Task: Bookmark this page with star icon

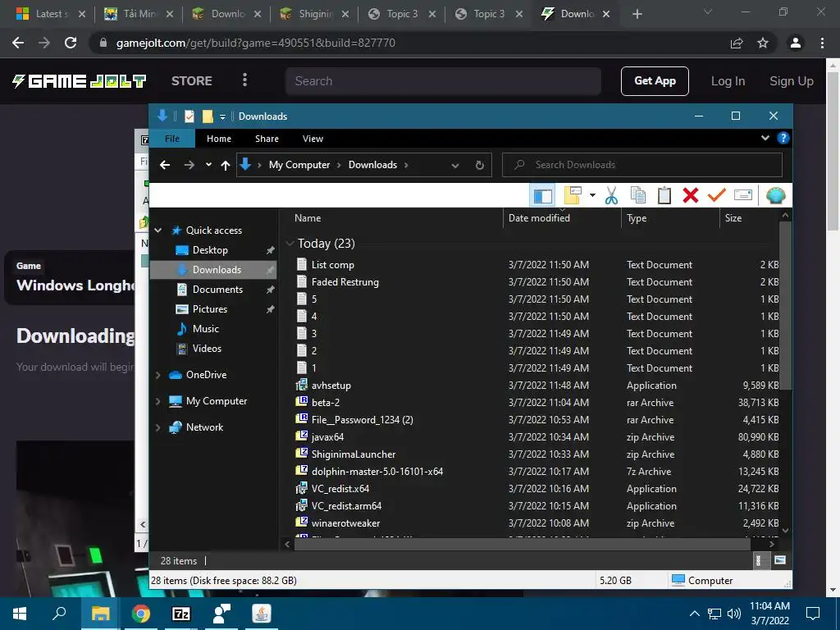Action: tap(763, 43)
